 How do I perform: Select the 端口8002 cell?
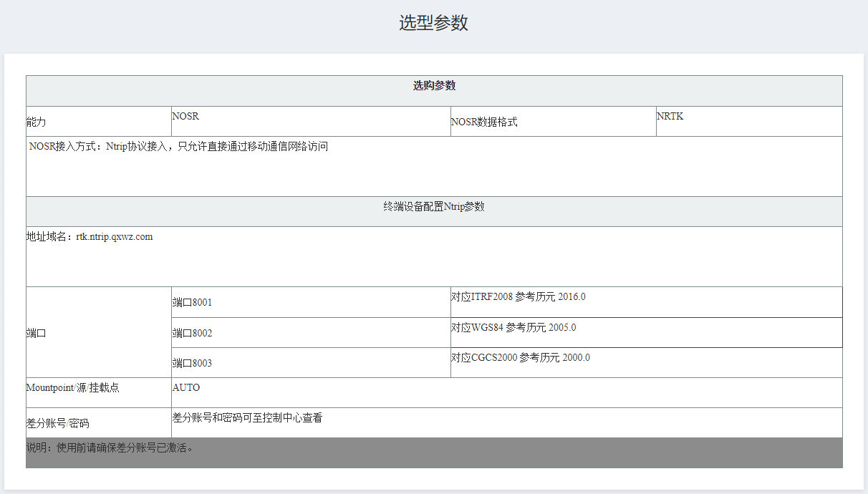192,334
